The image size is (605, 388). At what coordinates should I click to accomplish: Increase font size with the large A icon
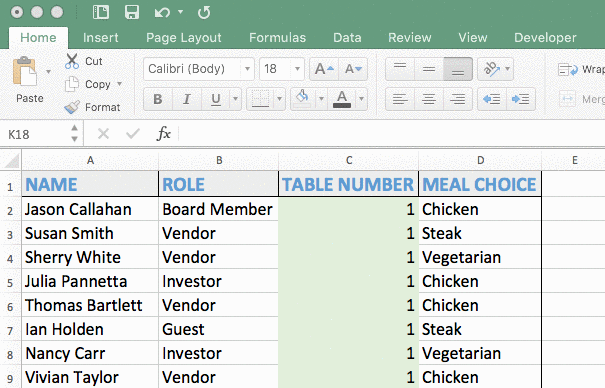tap(324, 69)
